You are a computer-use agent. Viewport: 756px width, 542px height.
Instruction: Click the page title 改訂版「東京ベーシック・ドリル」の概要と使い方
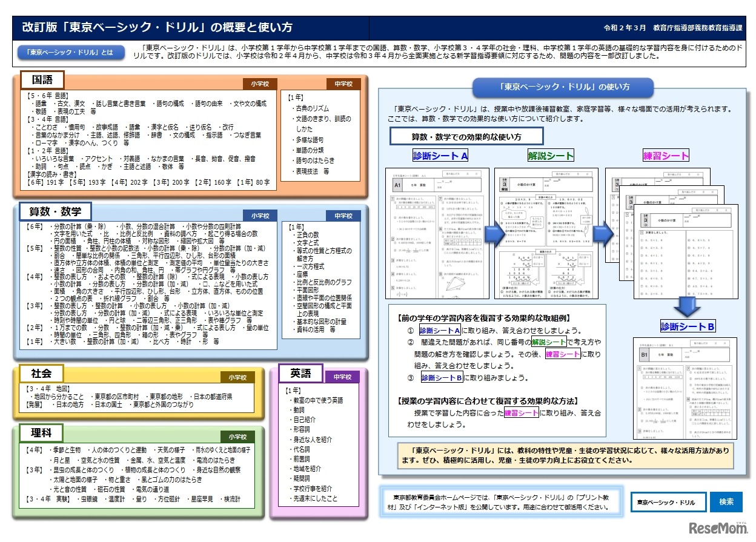point(157,28)
